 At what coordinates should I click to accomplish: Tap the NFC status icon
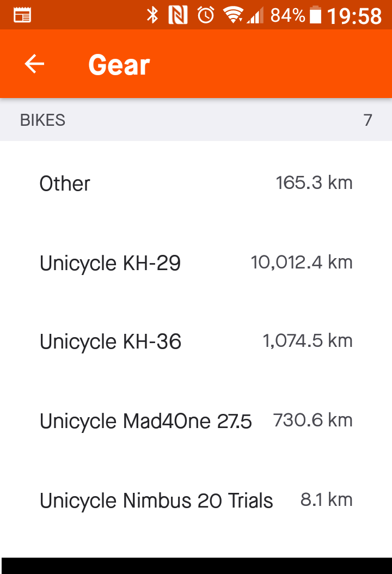[x=178, y=15]
